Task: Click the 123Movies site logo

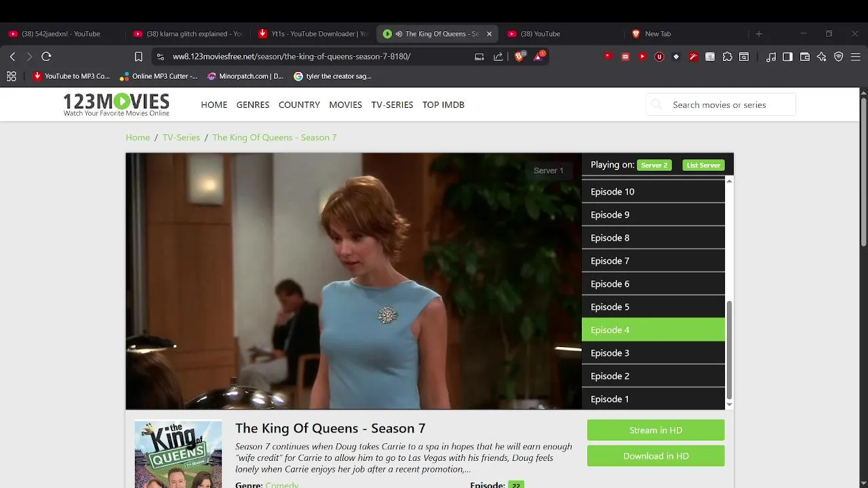Action: pyautogui.click(x=116, y=104)
